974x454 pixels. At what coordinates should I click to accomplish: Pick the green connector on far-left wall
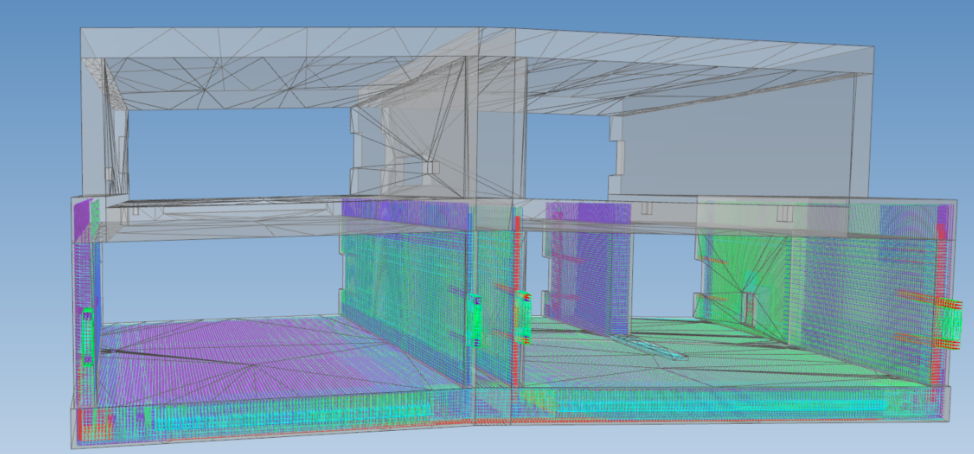point(88,335)
